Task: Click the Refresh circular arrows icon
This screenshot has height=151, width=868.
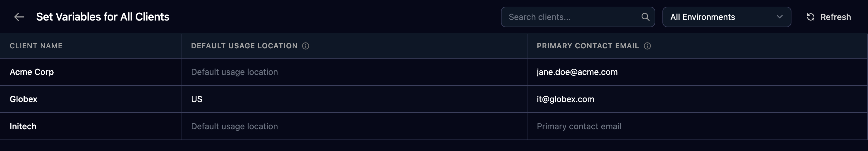Action: [810, 17]
